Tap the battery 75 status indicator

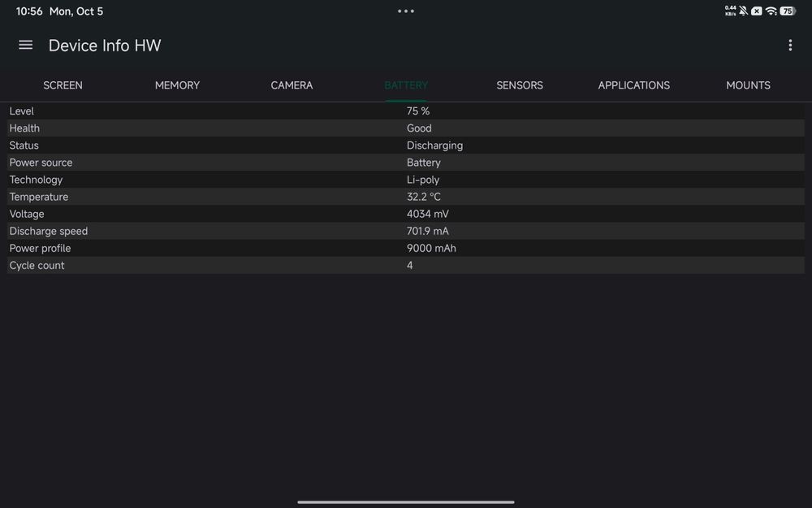point(788,11)
